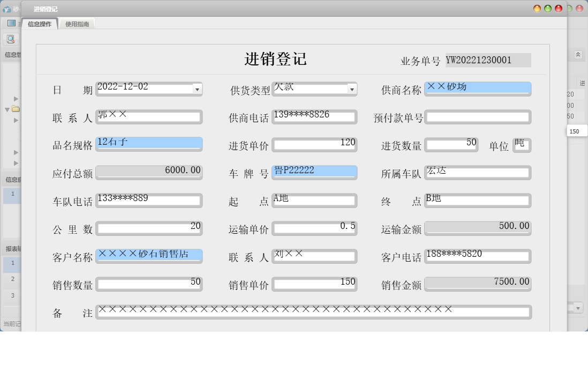
Task: Click the 车牌号 field showing 晋P22222
Action: pyautogui.click(x=314, y=172)
